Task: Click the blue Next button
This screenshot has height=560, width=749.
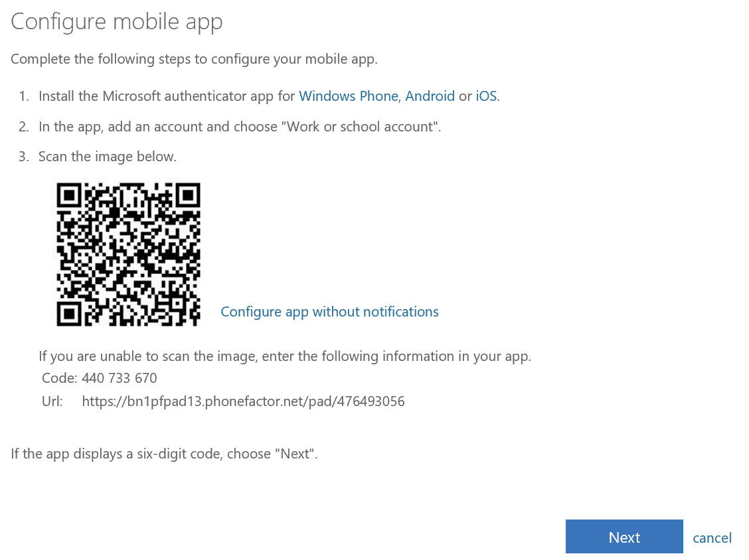Action: pos(624,537)
